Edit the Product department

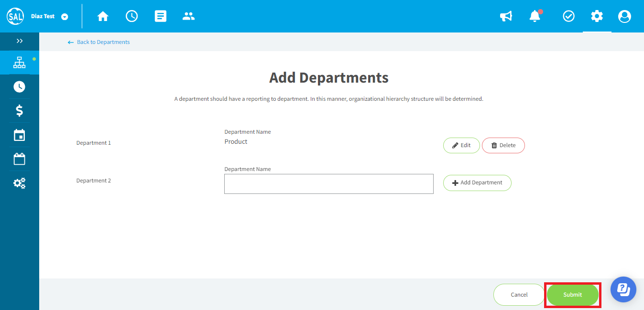pos(461,146)
